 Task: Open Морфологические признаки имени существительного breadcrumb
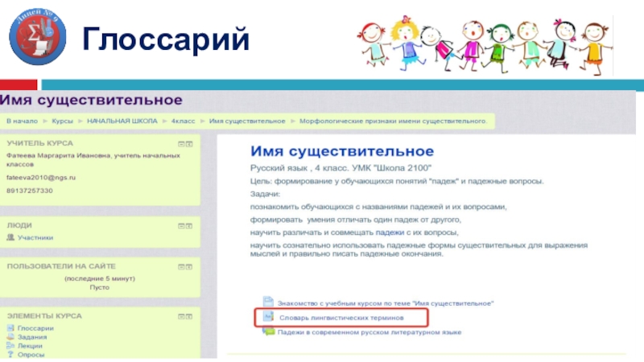click(x=393, y=121)
